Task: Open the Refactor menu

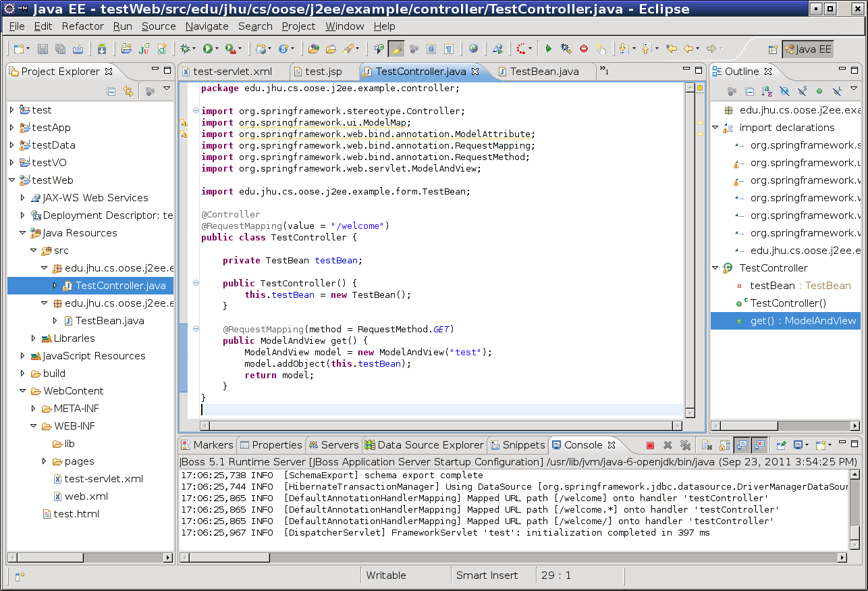Action: tap(82, 26)
